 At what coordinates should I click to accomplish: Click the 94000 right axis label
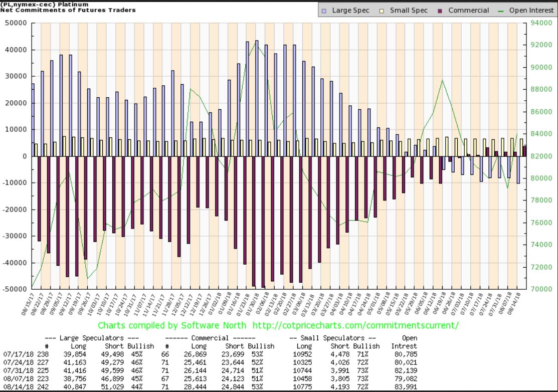[x=540, y=23]
